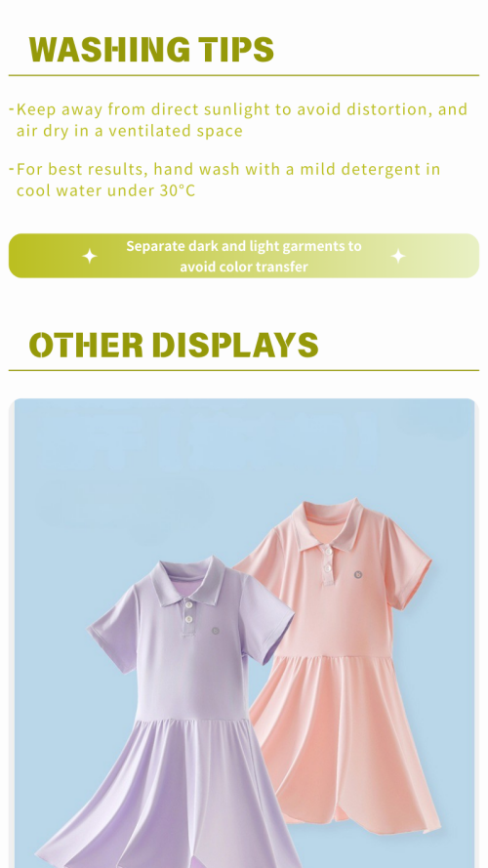Image resolution: width=488 pixels, height=868 pixels.
Task: Click the WASHING TIPS heading
Action: (x=151, y=49)
